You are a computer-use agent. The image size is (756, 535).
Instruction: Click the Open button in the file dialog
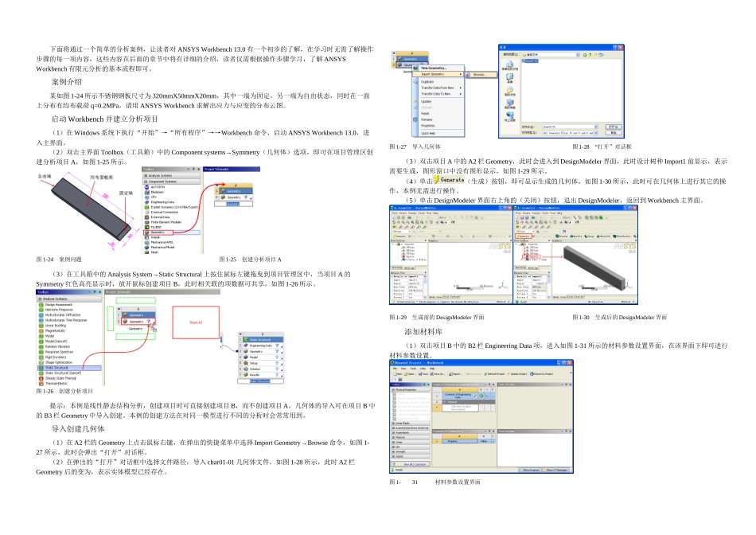coord(614,127)
